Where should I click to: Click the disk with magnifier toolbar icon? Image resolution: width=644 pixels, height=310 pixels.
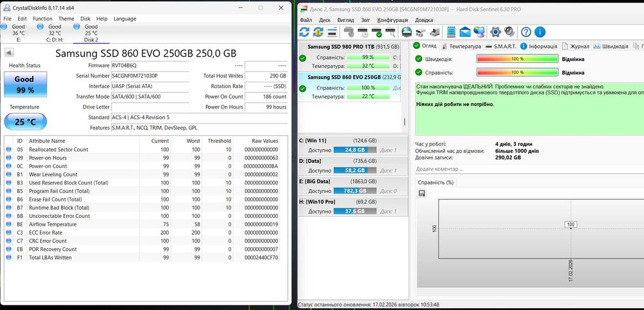click(391, 32)
